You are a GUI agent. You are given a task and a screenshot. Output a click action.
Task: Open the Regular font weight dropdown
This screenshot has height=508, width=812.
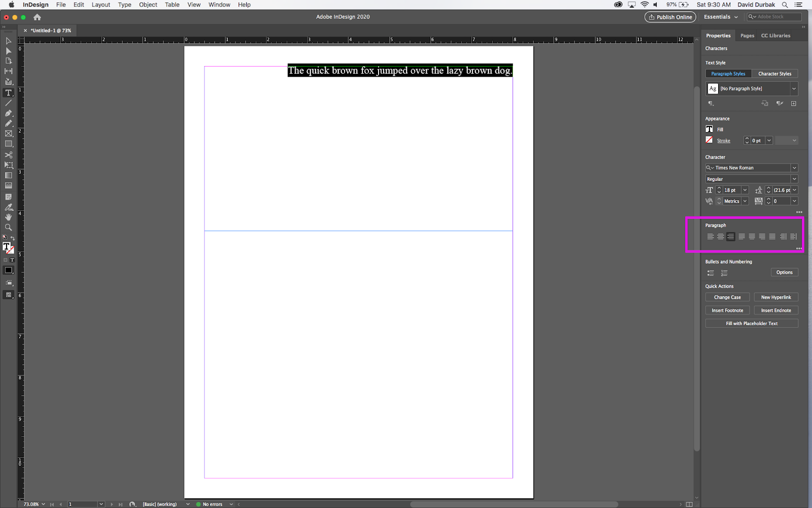794,179
